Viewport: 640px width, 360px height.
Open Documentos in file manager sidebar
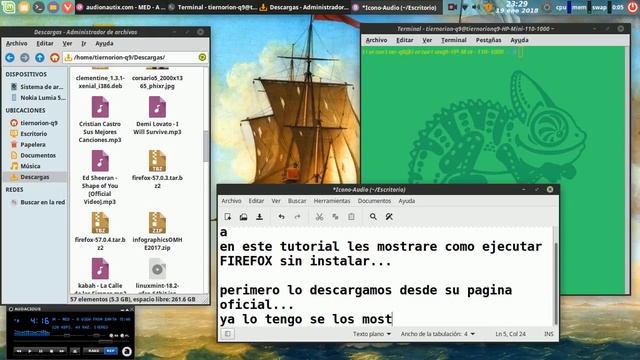38,155
